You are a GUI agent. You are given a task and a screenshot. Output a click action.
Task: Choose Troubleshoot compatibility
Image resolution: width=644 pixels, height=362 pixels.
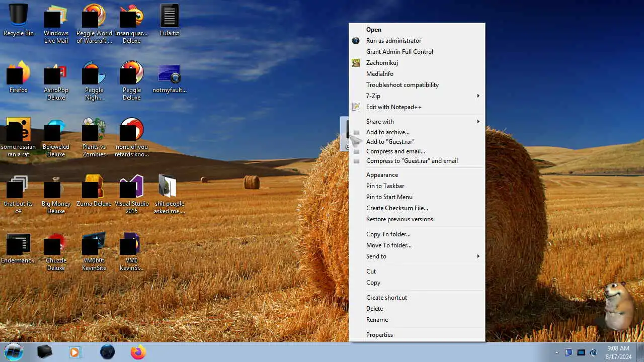pyautogui.click(x=417, y=85)
